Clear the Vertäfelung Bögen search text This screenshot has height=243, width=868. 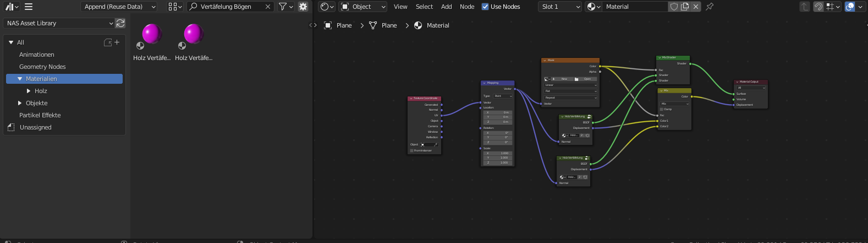268,7
